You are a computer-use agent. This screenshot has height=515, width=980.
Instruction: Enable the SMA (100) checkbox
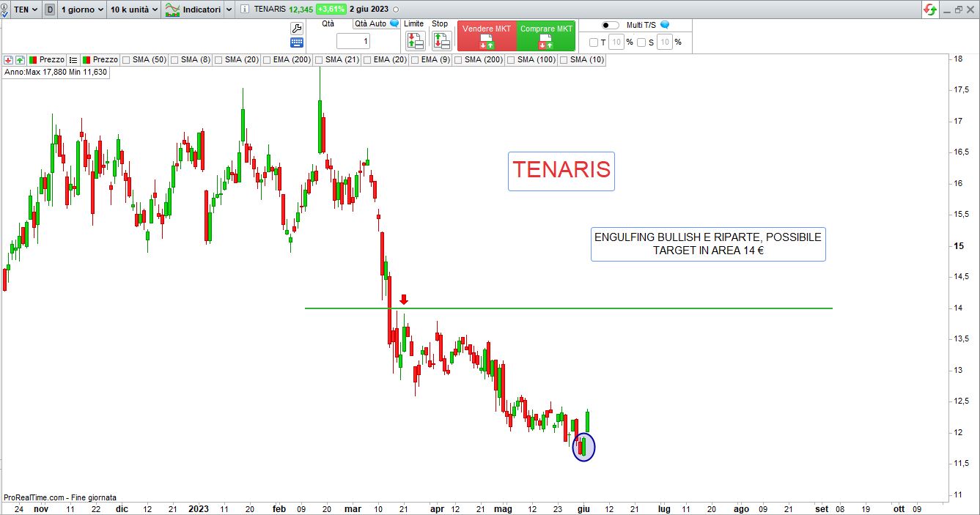[511, 60]
